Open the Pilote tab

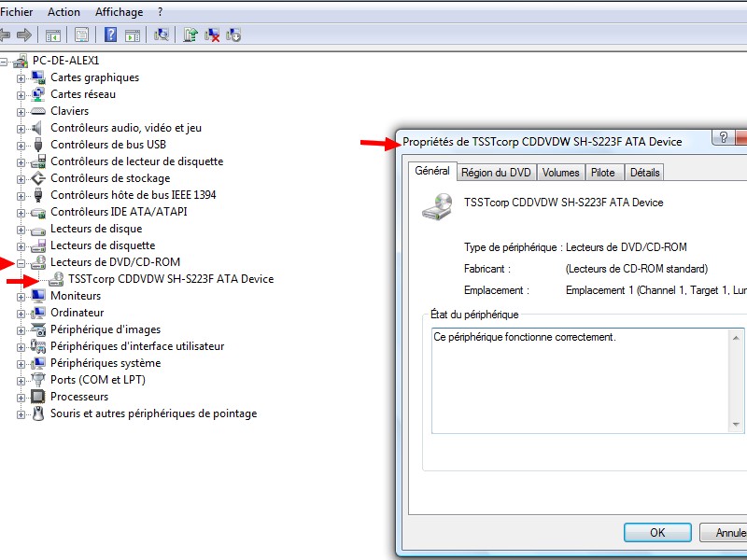pyautogui.click(x=602, y=173)
